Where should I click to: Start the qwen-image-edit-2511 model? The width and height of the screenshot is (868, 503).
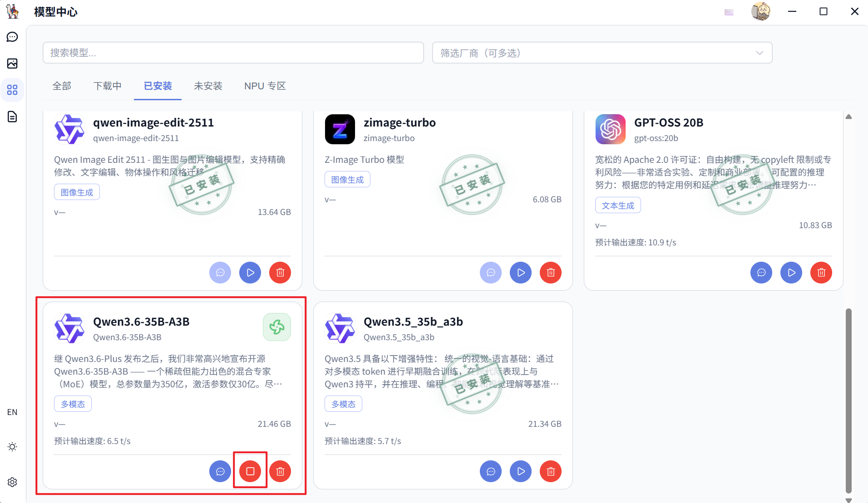(x=250, y=273)
